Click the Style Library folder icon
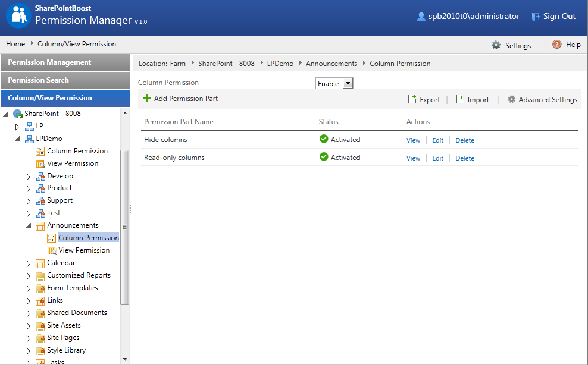Image resolution: width=588 pixels, height=365 pixels. [x=40, y=351]
